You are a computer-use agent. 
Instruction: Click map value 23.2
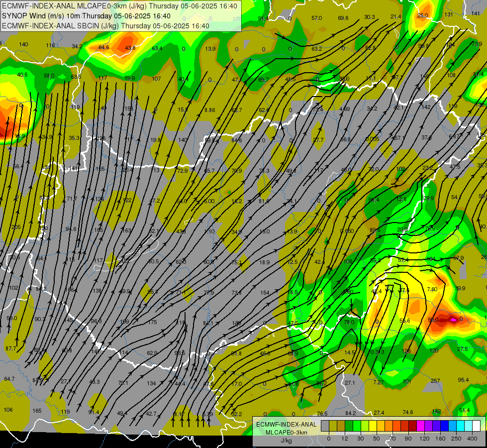428,168
